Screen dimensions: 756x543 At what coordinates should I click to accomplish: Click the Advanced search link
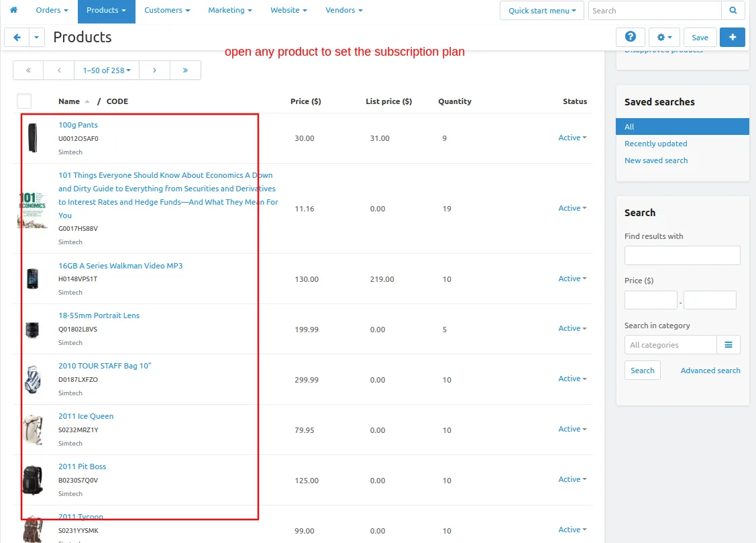(710, 371)
